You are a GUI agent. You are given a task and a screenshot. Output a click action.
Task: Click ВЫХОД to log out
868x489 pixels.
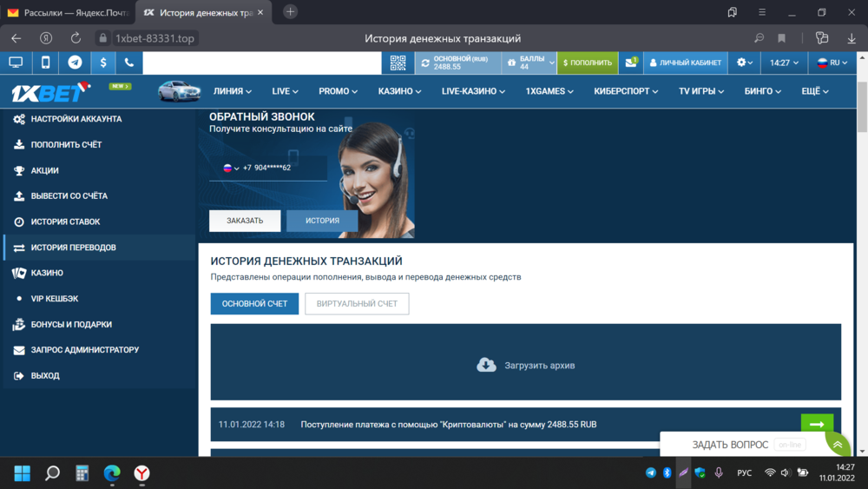point(100,375)
